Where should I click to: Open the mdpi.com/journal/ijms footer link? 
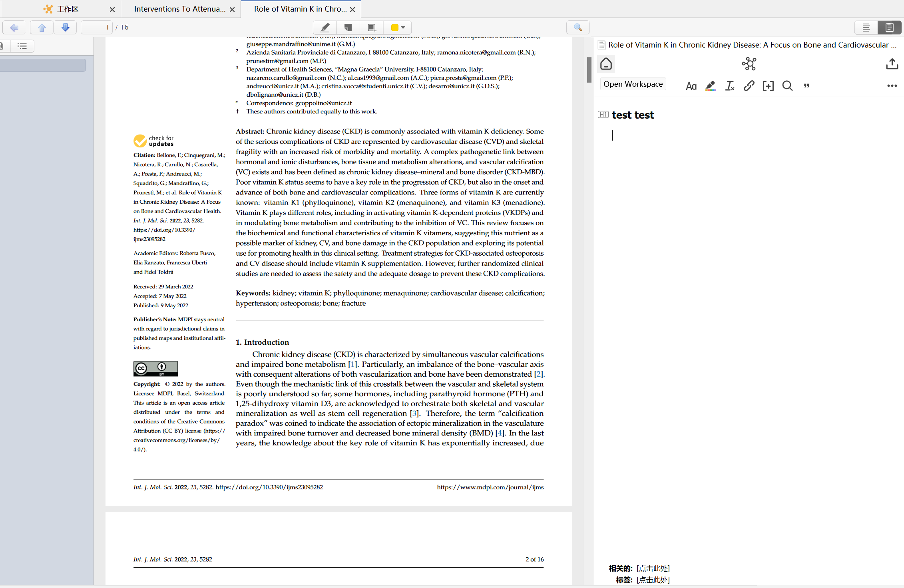pyautogui.click(x=490, y=487)
